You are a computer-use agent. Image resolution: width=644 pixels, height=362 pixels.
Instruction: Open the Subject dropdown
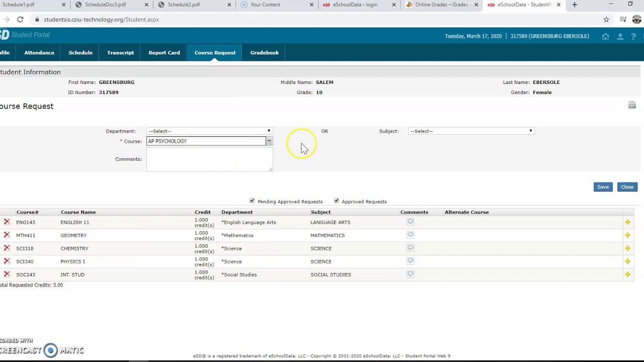pos(471,131)
